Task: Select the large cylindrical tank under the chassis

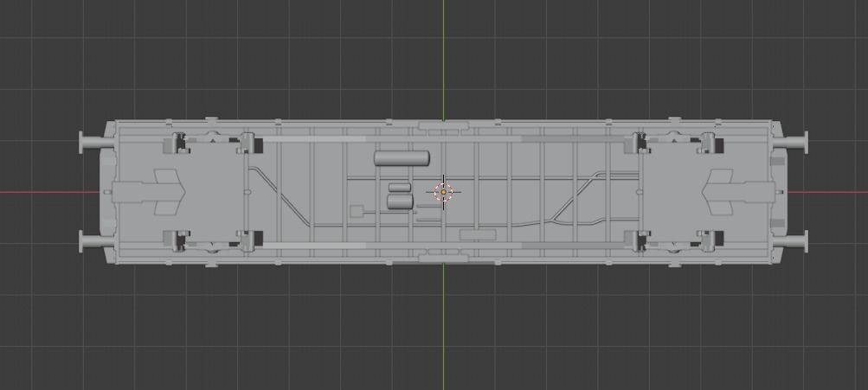Action: (x=402, y=158)
